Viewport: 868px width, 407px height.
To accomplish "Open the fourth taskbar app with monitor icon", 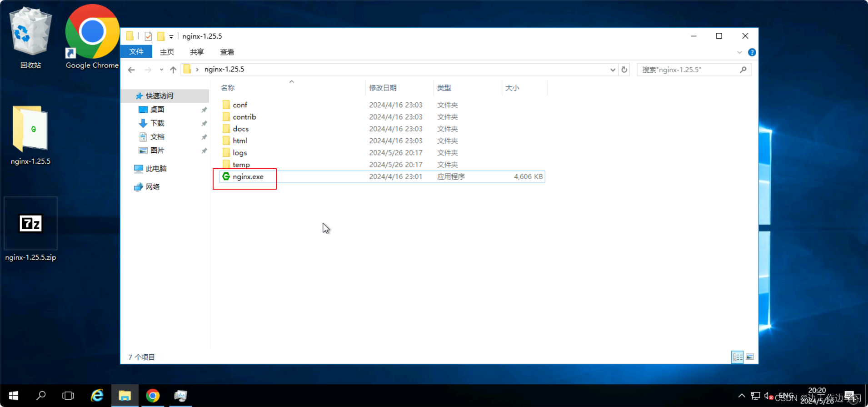I will [180, 396].
